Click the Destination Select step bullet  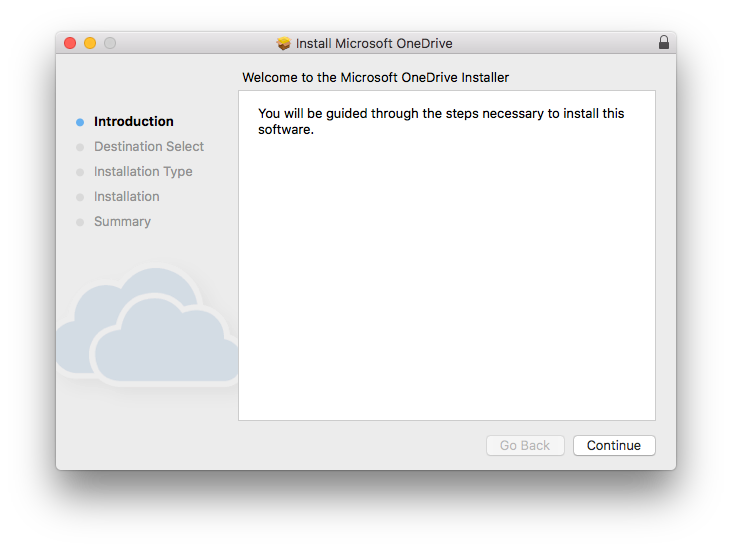tap(80, 147)
